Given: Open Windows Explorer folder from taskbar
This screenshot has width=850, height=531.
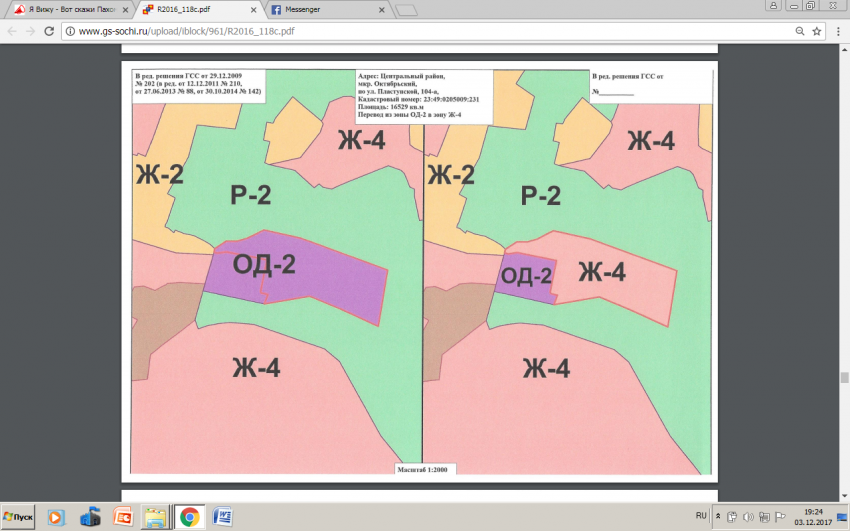Looking at the screenshot, I should [155, 517].
